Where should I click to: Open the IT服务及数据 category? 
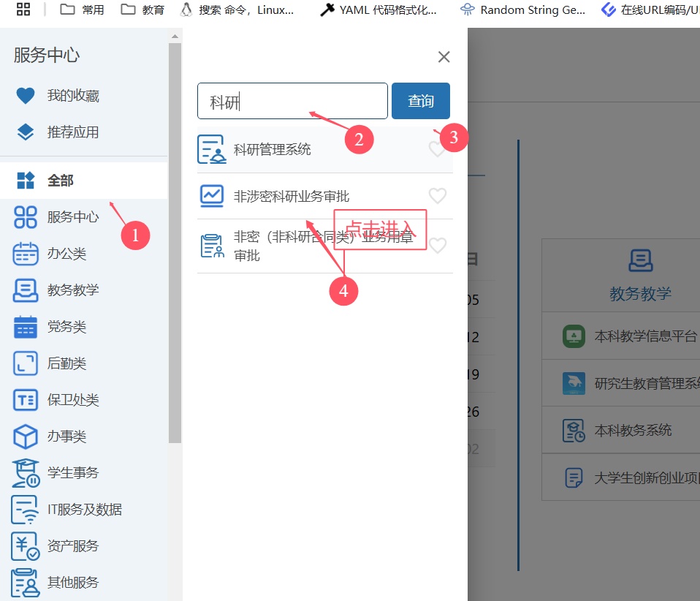pyautogui.click(x=84, y=510)
